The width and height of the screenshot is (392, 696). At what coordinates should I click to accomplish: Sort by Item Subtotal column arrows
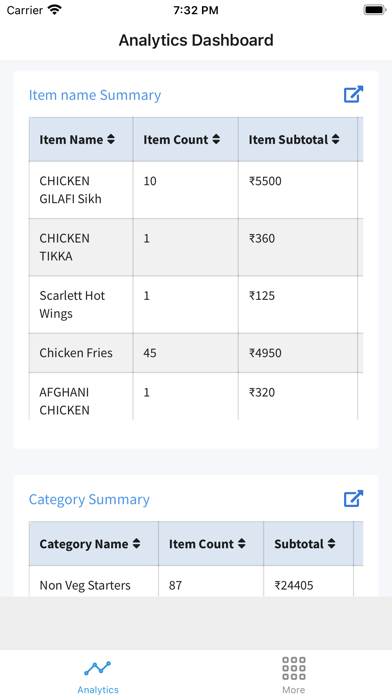click(336, 140)
